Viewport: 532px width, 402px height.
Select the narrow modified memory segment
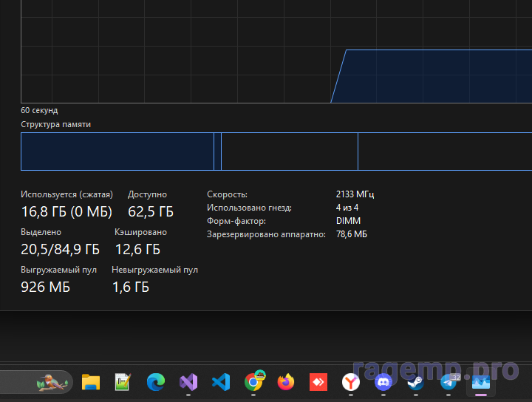217,151
